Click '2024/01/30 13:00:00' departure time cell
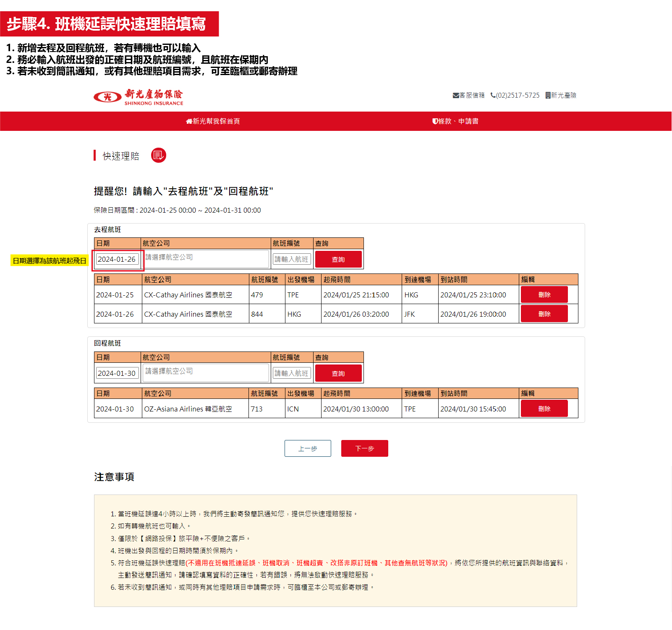672x630 pixels. (x=362, y=409)
